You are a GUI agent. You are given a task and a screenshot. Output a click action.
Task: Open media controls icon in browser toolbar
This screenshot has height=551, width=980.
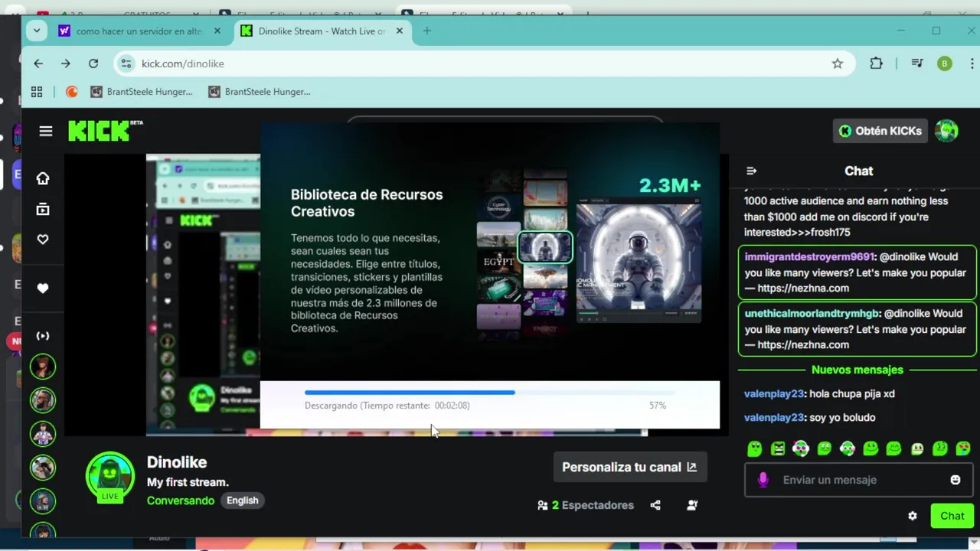[916, 64]
